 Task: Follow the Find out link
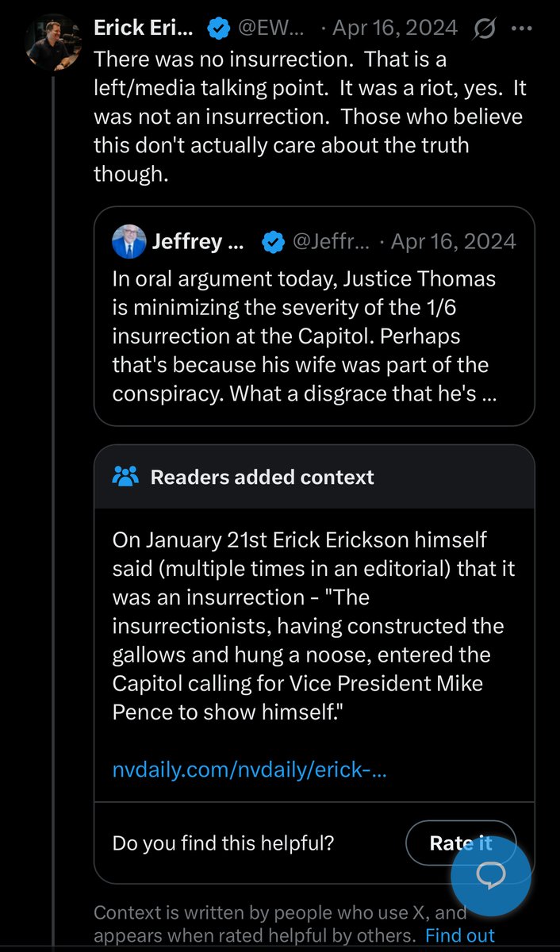pyautogui.click(x=460, y=935)
